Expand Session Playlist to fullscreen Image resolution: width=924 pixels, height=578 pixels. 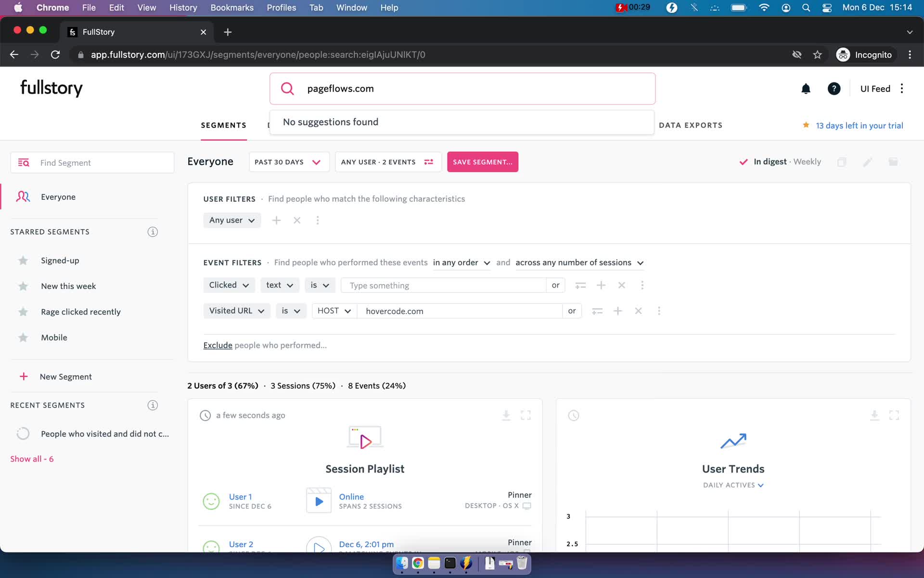[526, 415]
